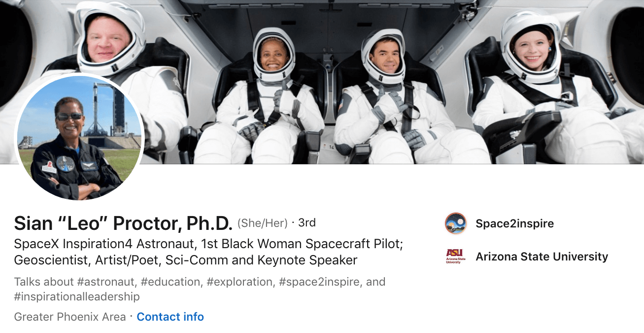Screen dimensions: 644x333
Task: Click the (She/Her) pronouns label
Action: pos(263,223)
